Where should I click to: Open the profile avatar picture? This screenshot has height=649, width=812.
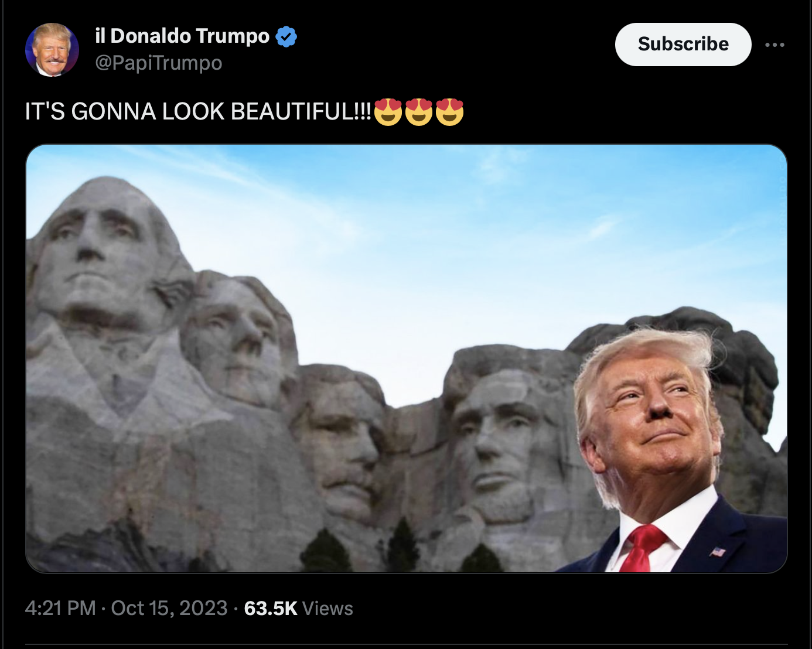click(x=52, y=50)
